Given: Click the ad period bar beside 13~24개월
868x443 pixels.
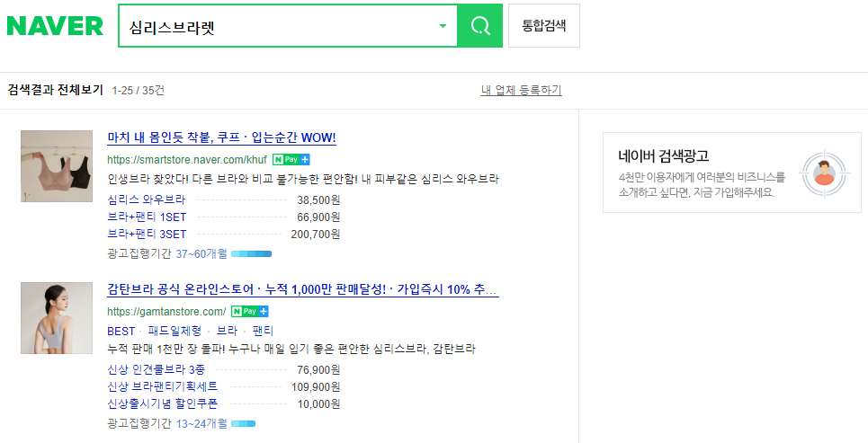Looking at the screenshot, I should [x=243, y=424].
